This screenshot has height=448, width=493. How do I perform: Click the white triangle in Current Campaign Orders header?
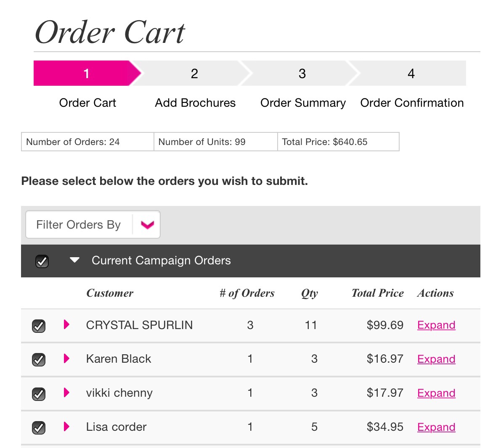(x=74, y=261)
